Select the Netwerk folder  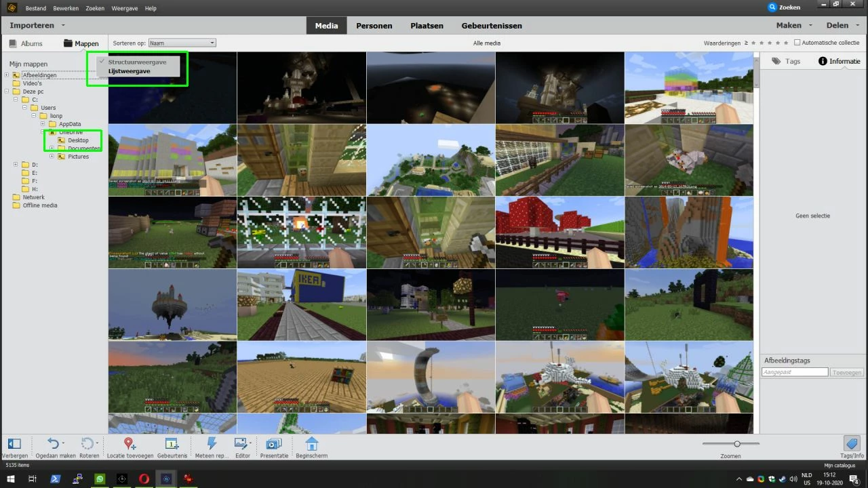pyautogui.click(x=33, y=197)
